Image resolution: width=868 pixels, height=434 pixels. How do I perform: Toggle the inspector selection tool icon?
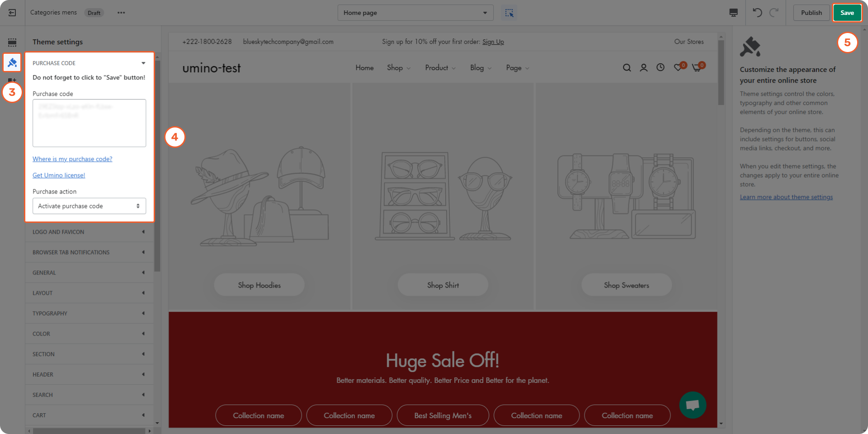click(x=509, y=13)
